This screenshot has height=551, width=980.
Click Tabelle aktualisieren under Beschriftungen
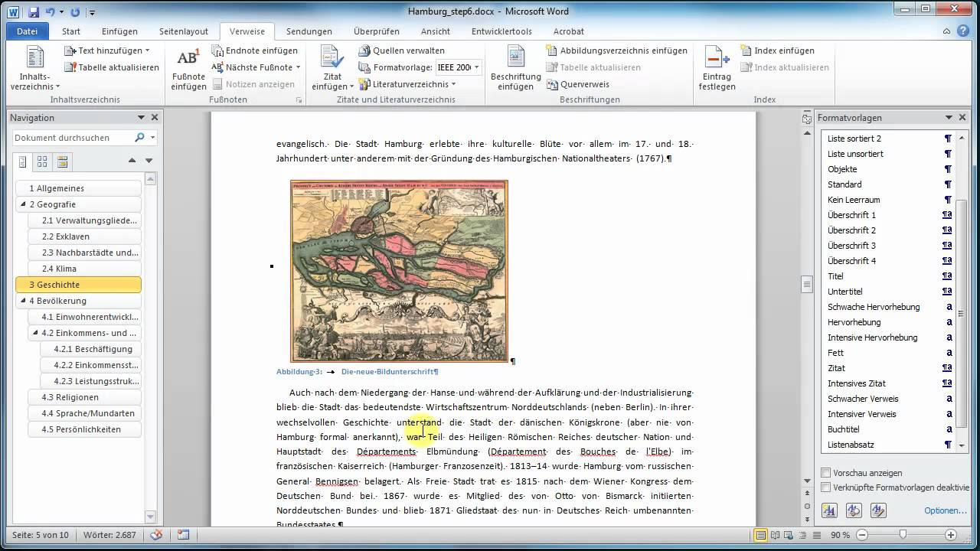(596, 67)
